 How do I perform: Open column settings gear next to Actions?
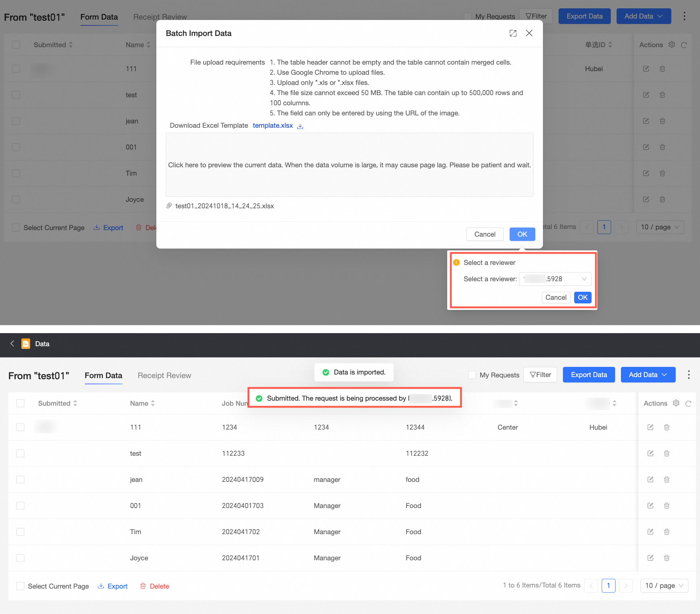coord(676,403)
